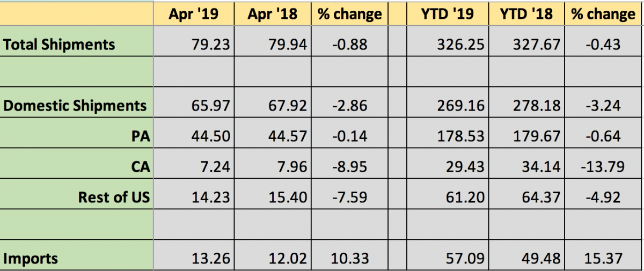
Task: Select the Total Shipments row label
Action: [x=59, y=44]
